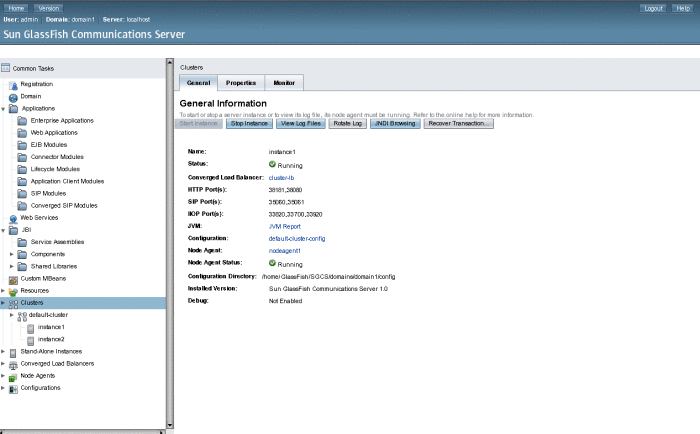
Task: Click the View Log Files button
Action: pos(300,124)
